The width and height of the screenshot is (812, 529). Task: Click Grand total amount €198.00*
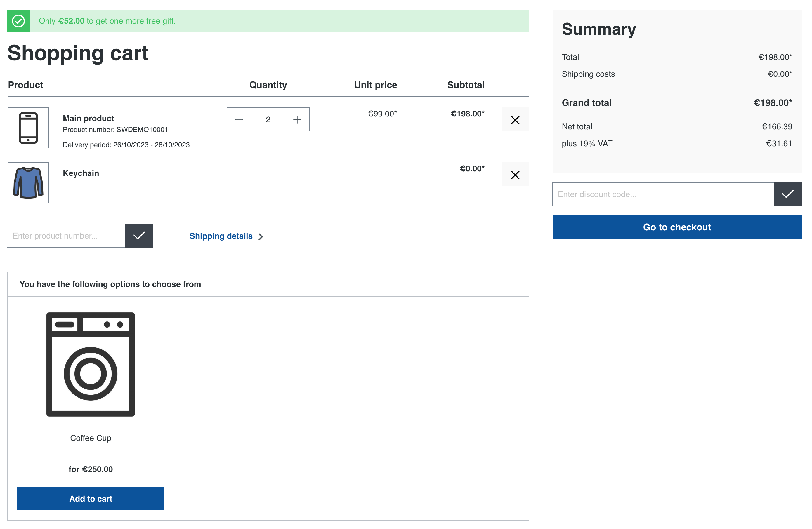tap(773, 103)
